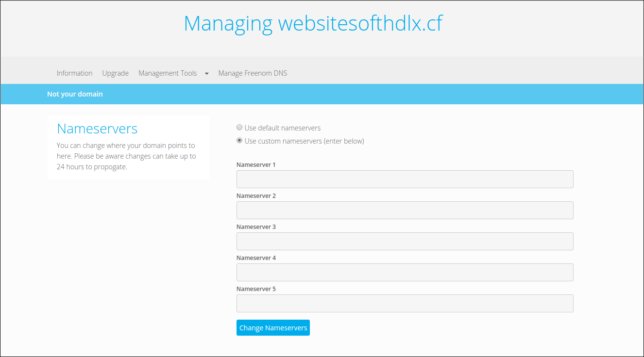
Task: Click the 'Managing websitesofthdlx.cf' heading
Action: pos(313,23)
